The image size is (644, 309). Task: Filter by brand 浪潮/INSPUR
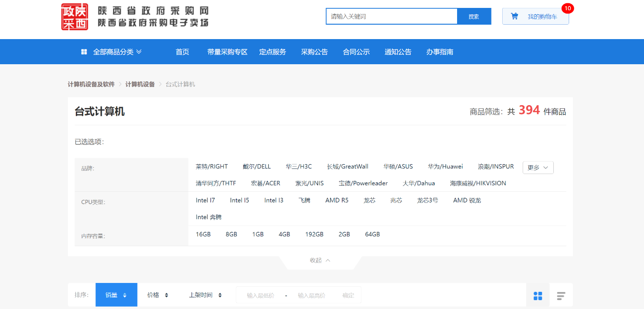496,167
